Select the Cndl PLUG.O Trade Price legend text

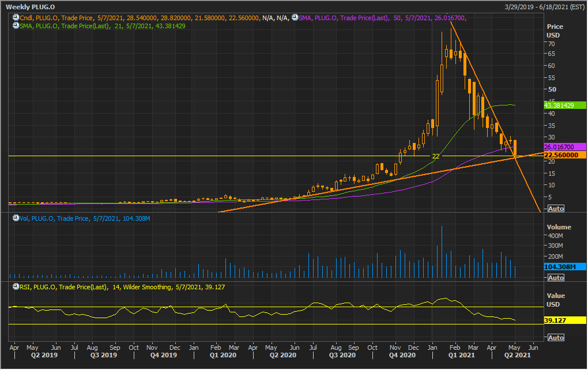[x=154, y=18]
